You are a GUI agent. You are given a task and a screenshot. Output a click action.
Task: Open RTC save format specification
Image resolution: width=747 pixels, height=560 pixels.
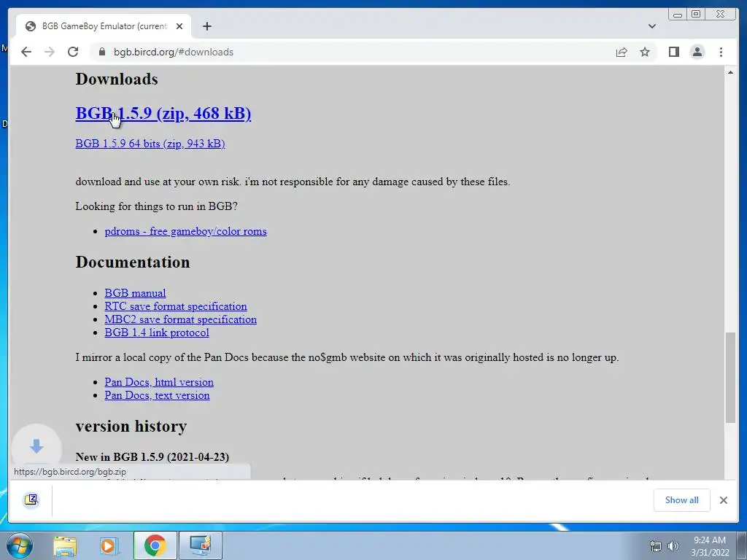(176, 306)
